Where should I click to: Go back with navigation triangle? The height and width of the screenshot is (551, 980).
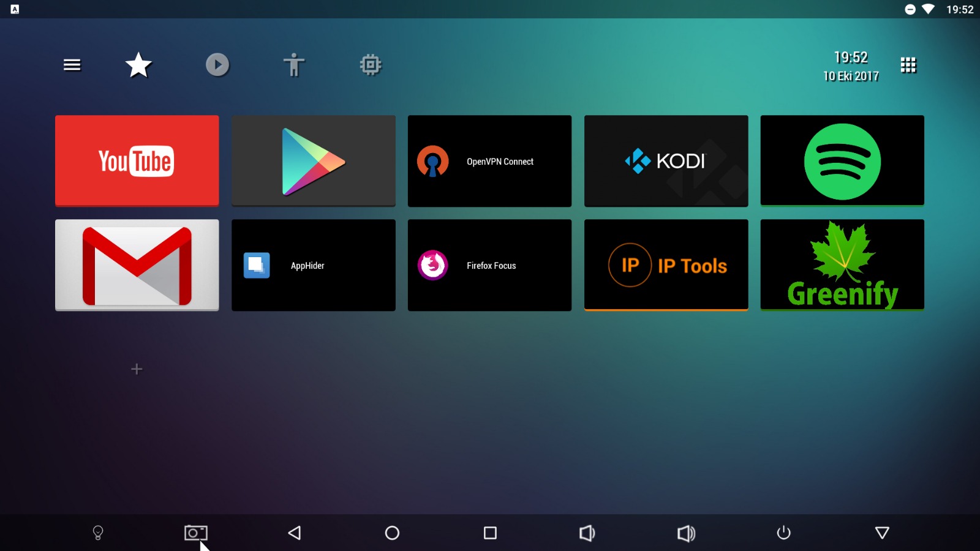tap(294, 533)
